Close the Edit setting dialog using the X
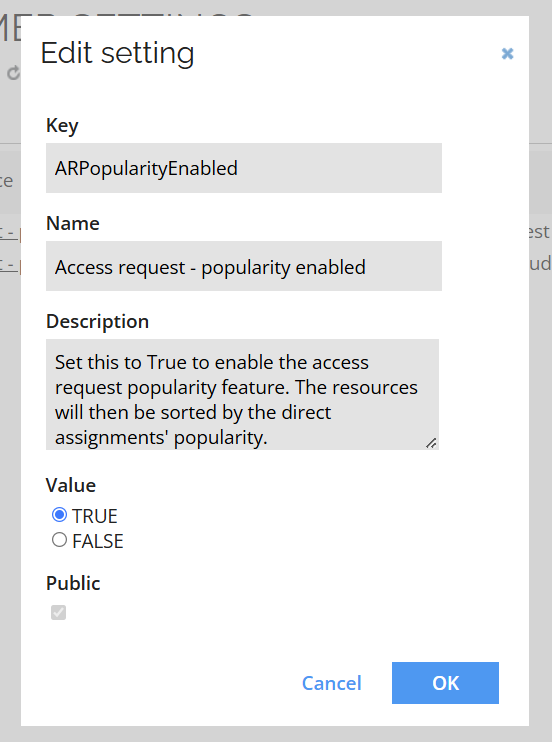Image resolution: width=552 pixels, height=742 pixels. (x=507, y=53)
